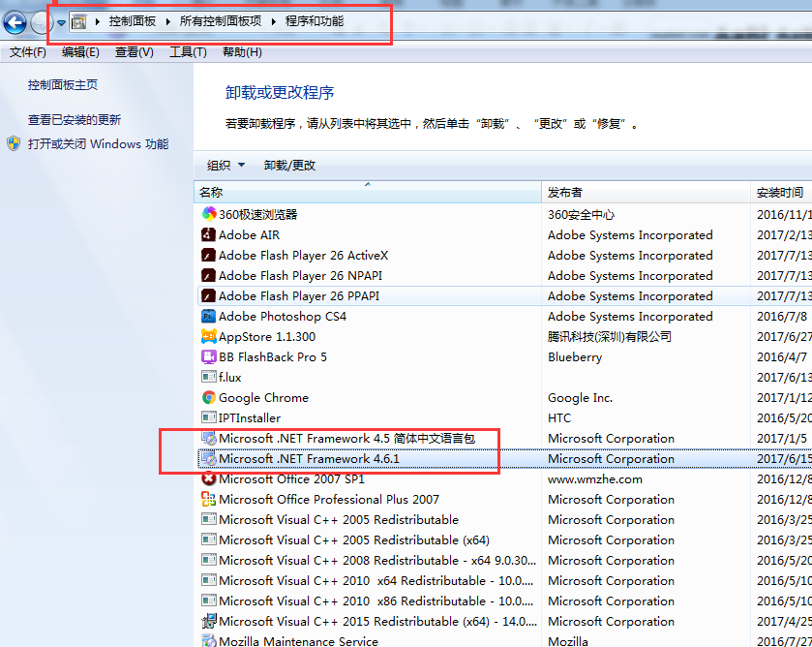This screenshot has height=647, width=812.
Task: Click the HTC publisher cell
Action: [559, 417]
